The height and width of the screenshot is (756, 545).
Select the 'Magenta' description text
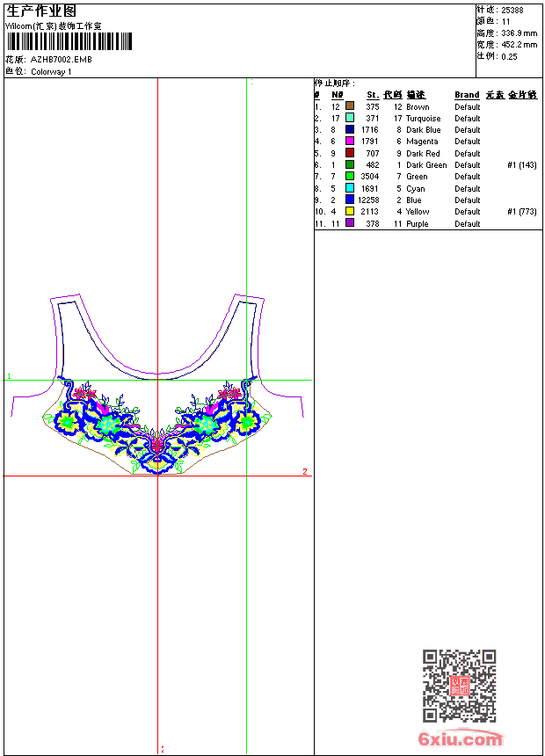(422, 142)
